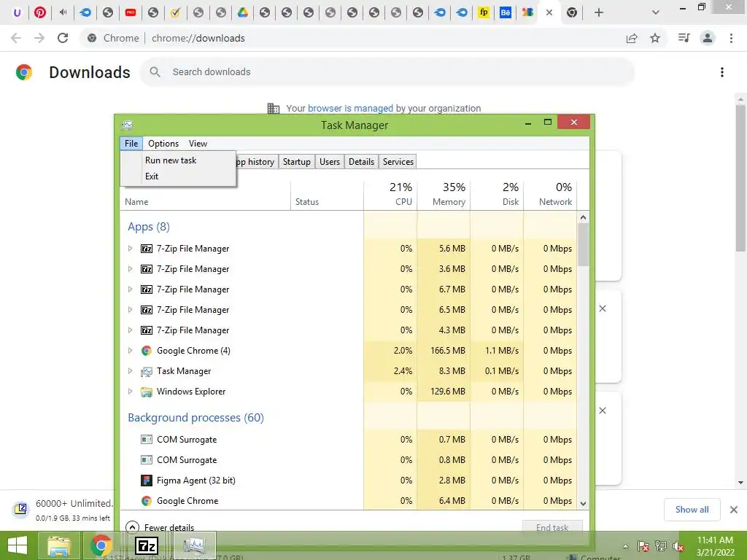Open the 'browser is managed' link
This screenshot has width=747, height=560.
350,108
